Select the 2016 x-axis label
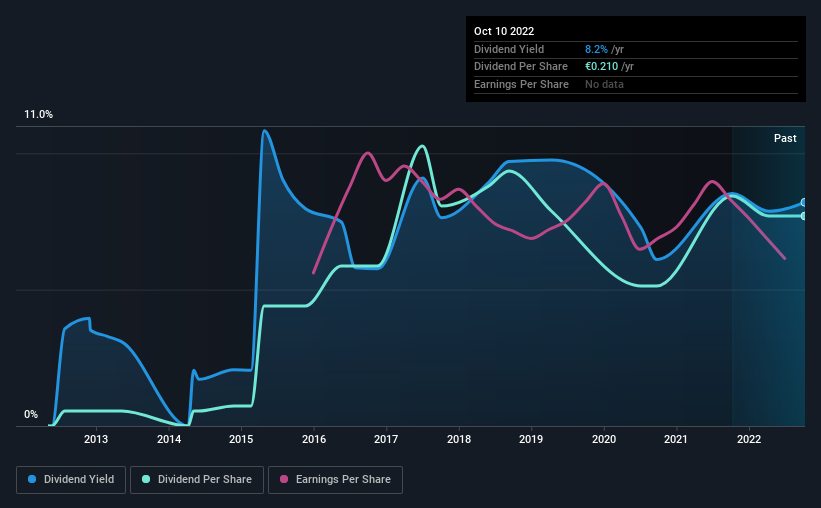Screen dimensions: 821x508 (x=314, y=439)
